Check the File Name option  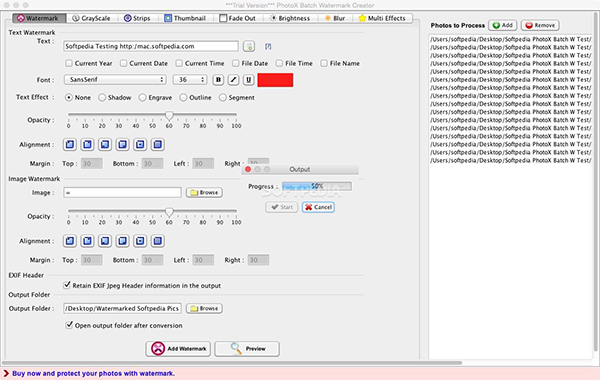tap(324, 63)
